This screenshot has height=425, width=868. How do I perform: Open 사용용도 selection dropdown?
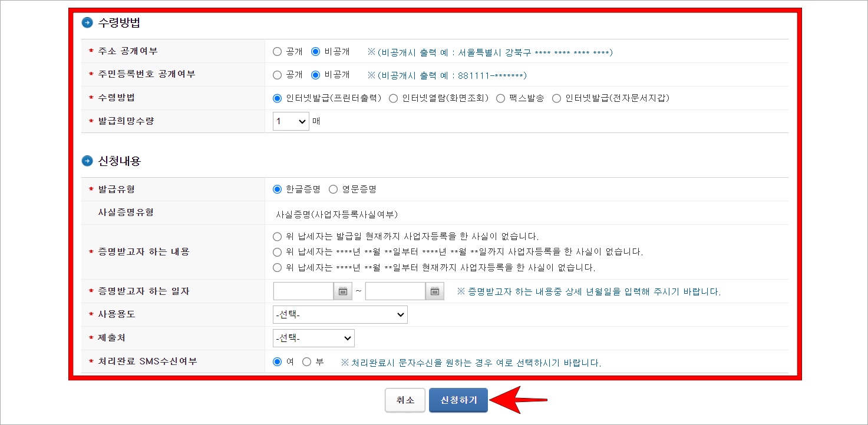(x=340, y=315)
